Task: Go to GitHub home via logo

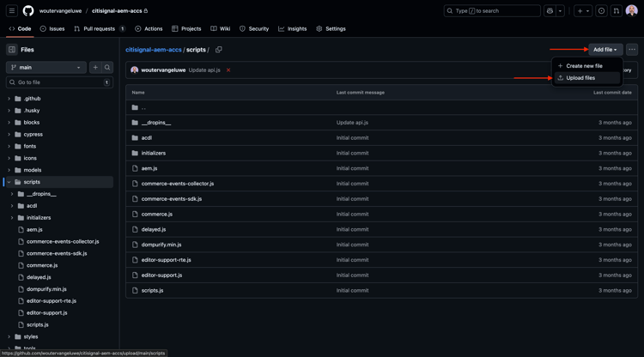Action: [28, 11]
